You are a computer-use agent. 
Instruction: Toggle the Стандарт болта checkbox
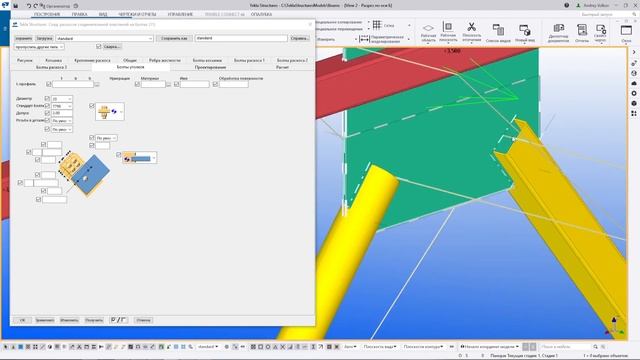point(47,105)
